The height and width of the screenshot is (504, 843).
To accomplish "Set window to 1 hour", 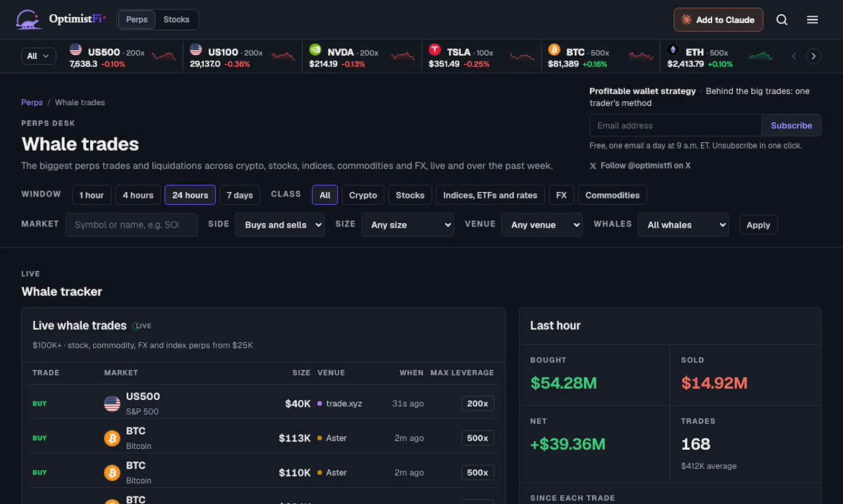I will [x=92, y=195].
